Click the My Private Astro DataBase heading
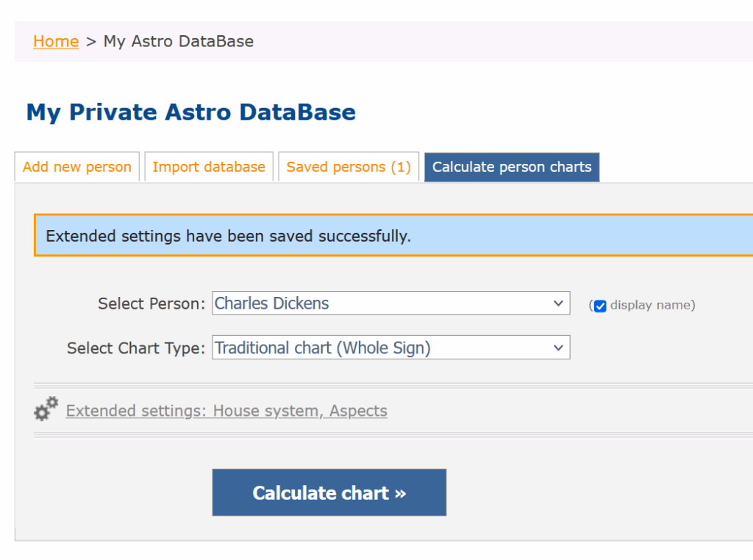 (x=191, y=112)
